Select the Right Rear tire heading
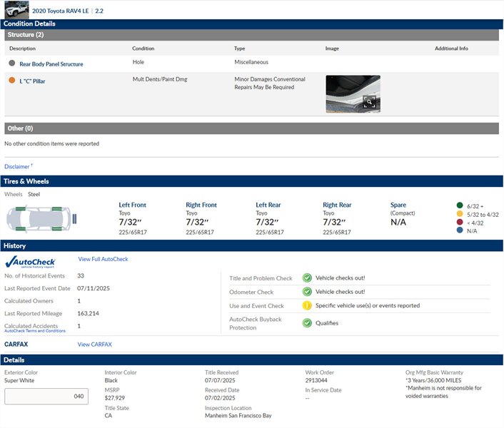Image resolution: width=504 pixels, height=428 pixels. (x=337, y=205)
